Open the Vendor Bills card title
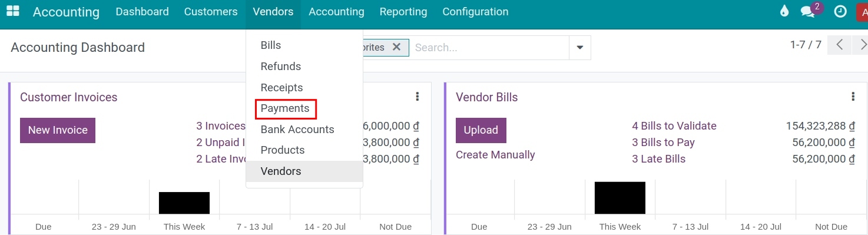Image resolution: width=868 pixels, height=235 pixels. tap(487, 97)
